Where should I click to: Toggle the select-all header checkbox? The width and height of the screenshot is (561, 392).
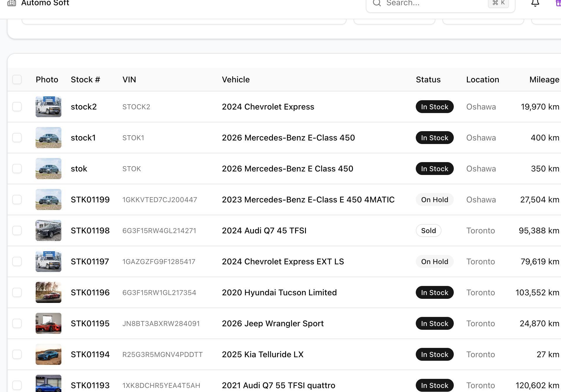pos(17,79)
